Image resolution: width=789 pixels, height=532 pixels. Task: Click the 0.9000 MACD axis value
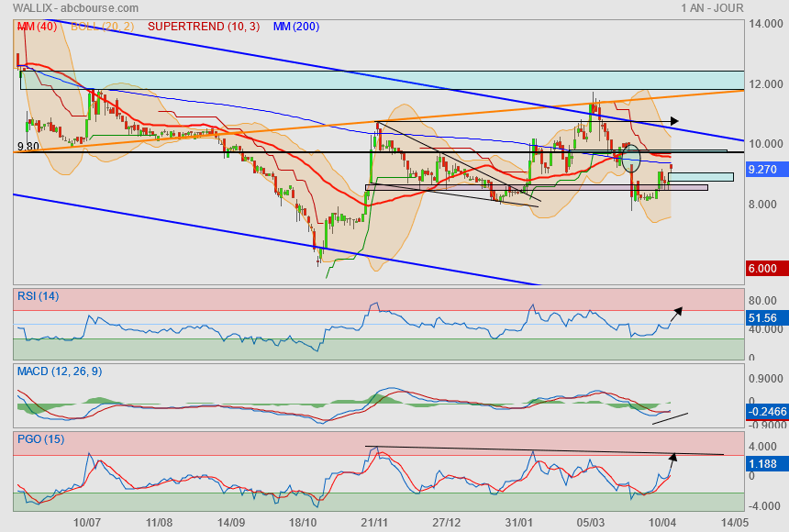pyautogui.click(x=766, y=379)
